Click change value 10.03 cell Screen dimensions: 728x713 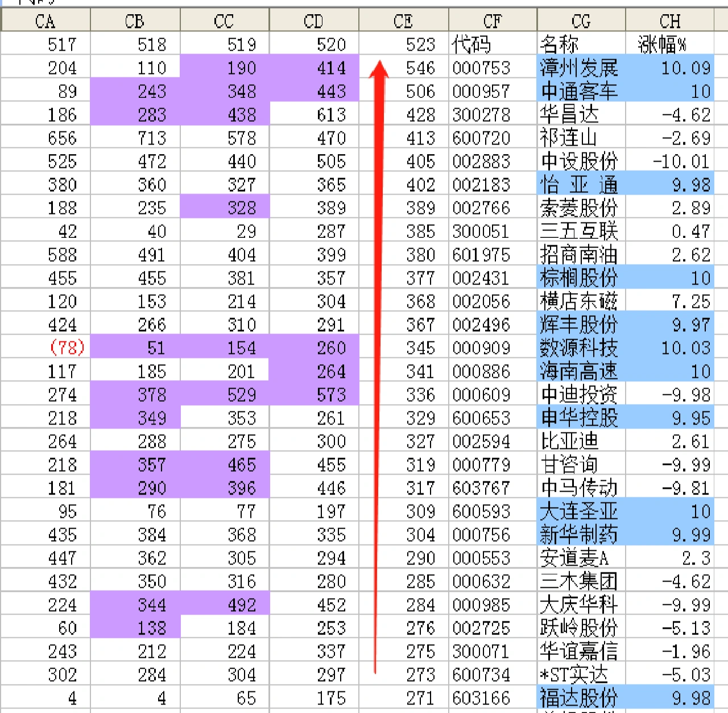click(x=670, y=348)
